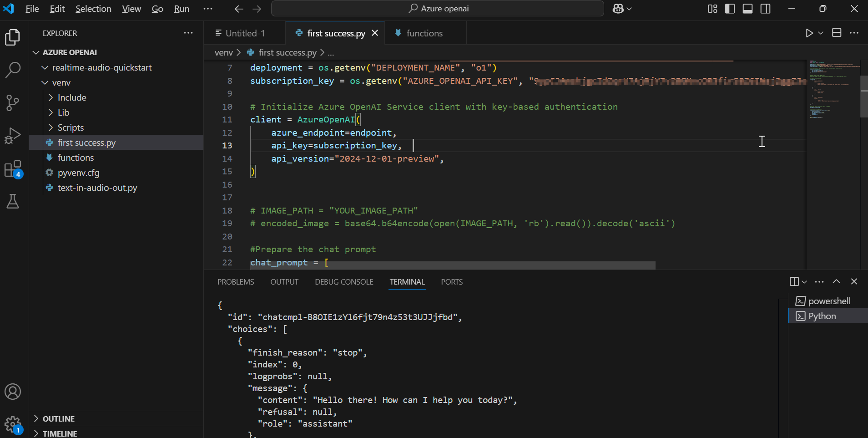Go back with the left arrow
868x438 pixels.
tap(239, 9)
